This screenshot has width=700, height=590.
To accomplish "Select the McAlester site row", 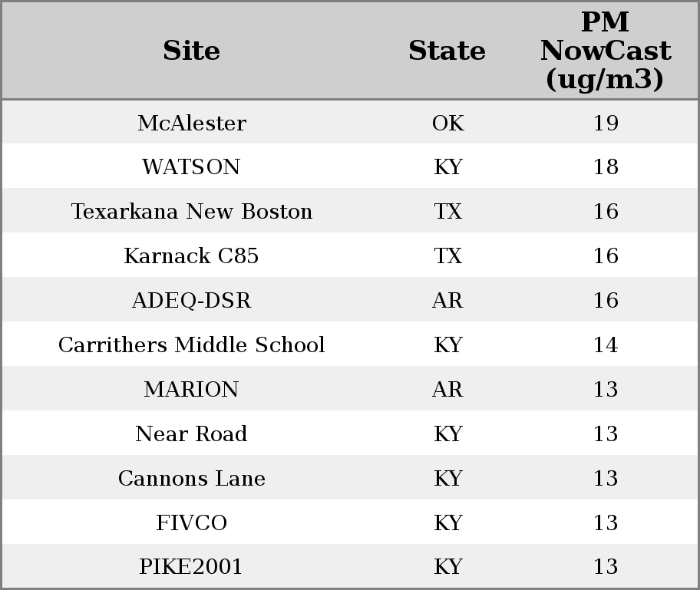I will [350, 122].
